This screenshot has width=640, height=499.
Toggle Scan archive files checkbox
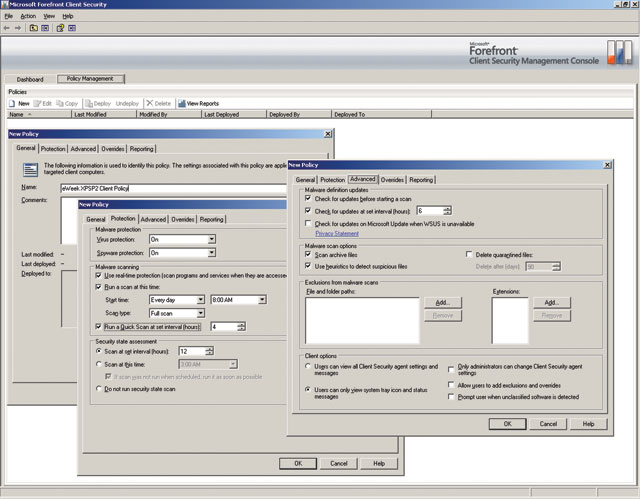308,254
